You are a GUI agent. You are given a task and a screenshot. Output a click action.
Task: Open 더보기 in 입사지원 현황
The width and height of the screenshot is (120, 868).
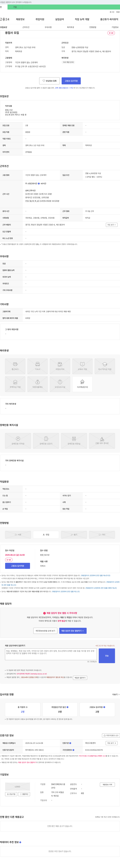[x=116, y=694]
